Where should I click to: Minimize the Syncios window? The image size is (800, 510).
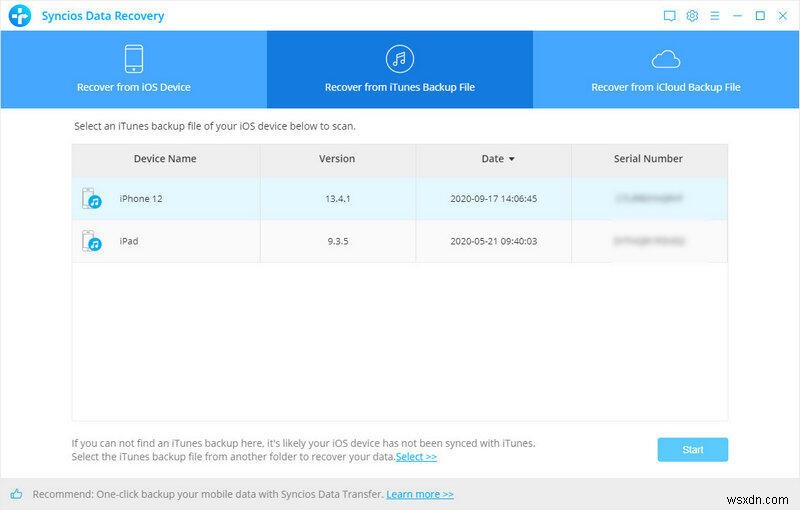(737, 16)
